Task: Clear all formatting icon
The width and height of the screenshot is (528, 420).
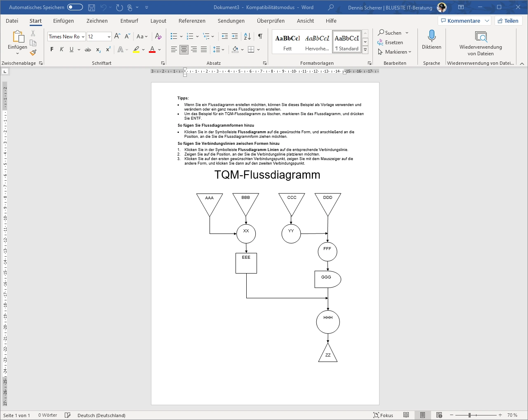Action: tap(158, 36)
